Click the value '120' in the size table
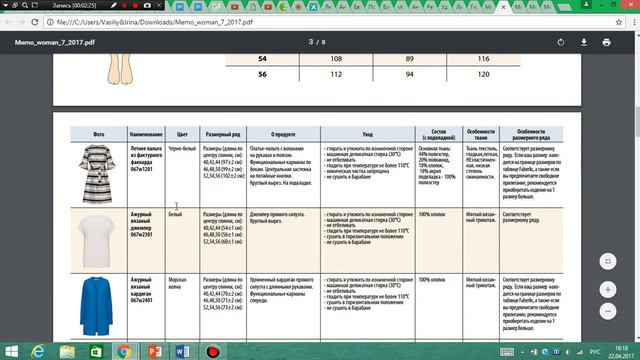This screenshot has height=360, width=640. pos(483,74)
